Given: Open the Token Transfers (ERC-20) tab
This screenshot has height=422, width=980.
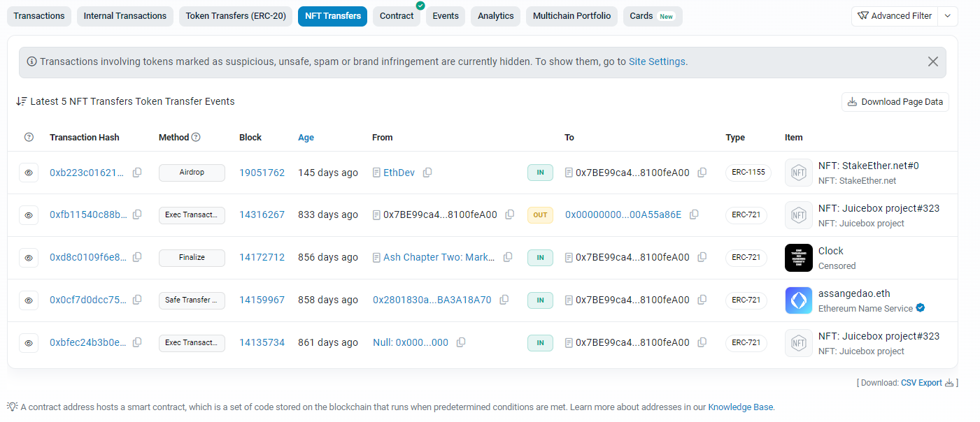Looking at the screenshot, I should (x=236, y=16).
